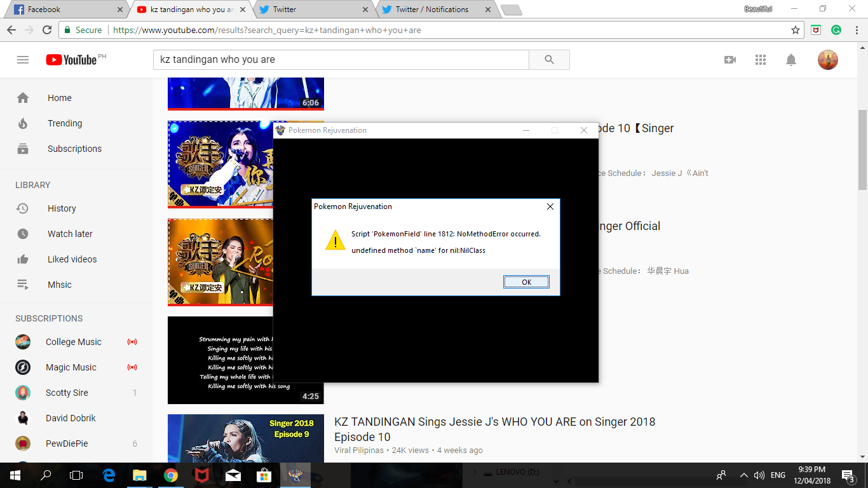Expand the system tray hidden icons chevron

pos(743,475)
